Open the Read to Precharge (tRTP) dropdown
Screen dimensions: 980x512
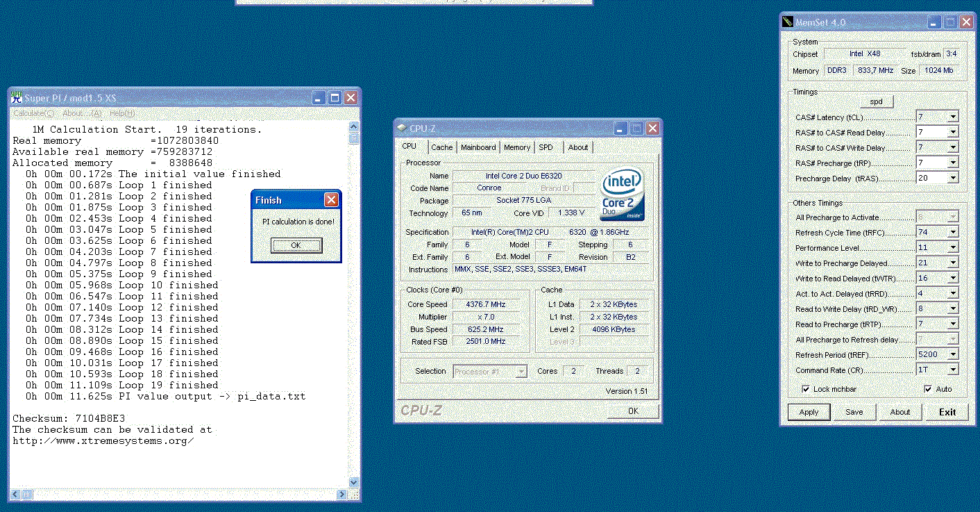coord(953,324)
